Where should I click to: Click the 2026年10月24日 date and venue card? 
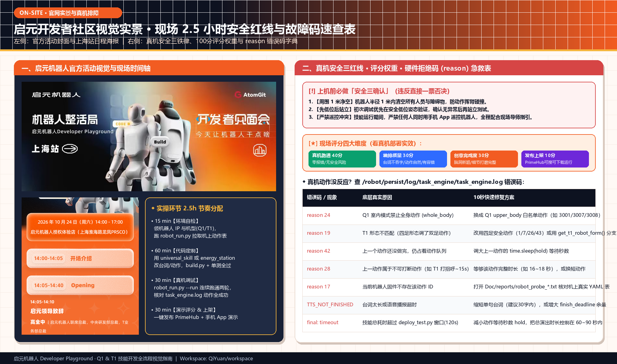pos(80,227)
